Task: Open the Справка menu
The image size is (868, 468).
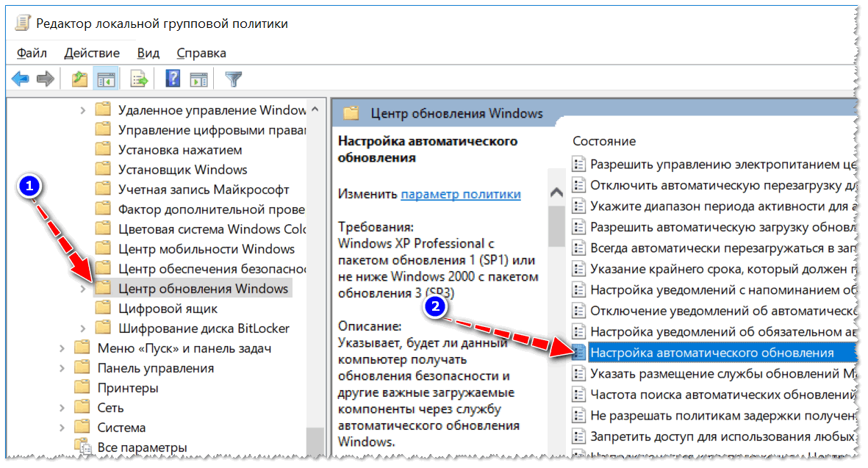Action: tap(201, 53)
